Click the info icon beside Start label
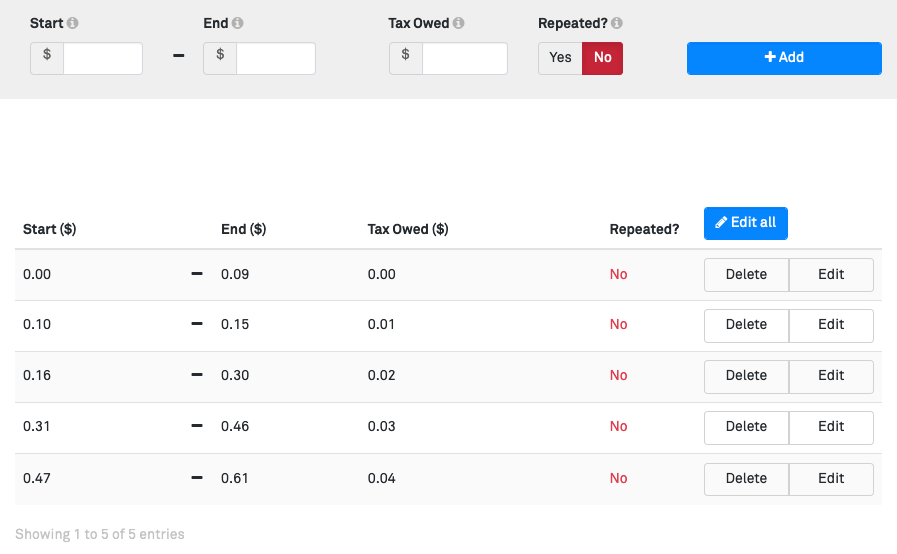 pyautogui.click(x=73, y=23)
